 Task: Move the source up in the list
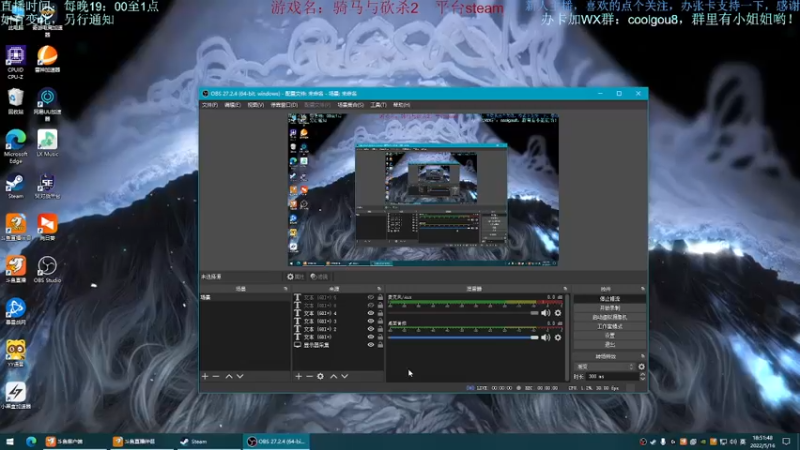[x=334, y=376]
